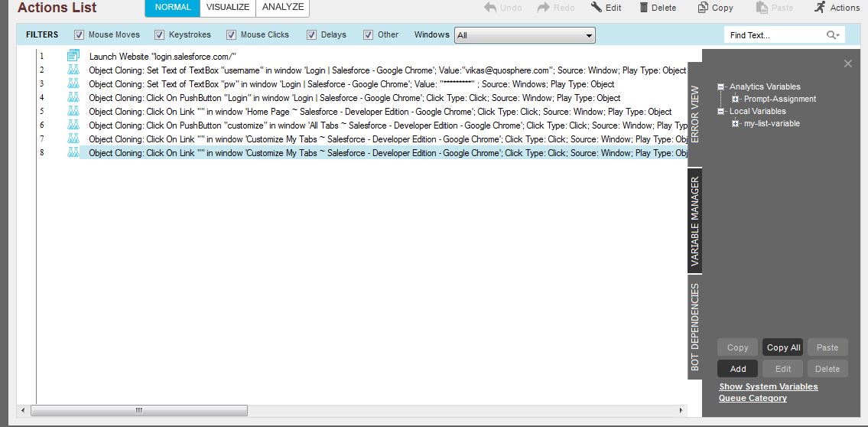
Task: Click object cloning icon on line 4
Action: (73, 98)
